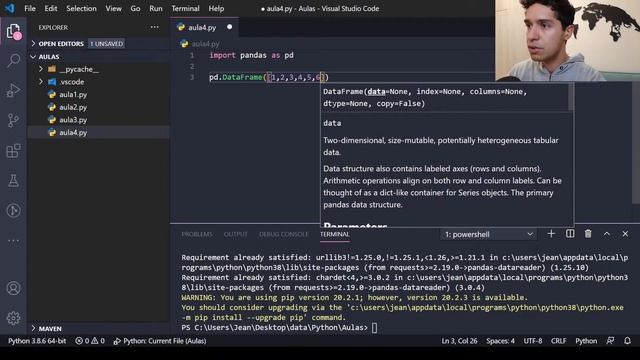Screen dimensions: 640x360
Task: Open the Selection menu
Action: 81,8
